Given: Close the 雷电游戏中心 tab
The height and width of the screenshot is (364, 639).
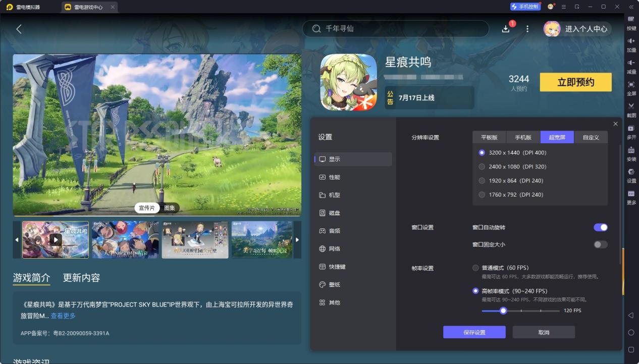Looking at the screenshot, I should (113, 7).
